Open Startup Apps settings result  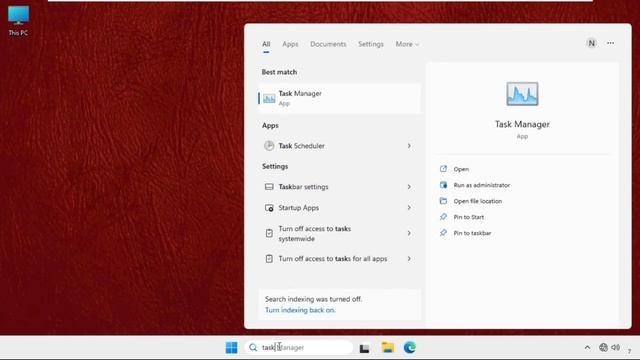[x=339, y=208]
